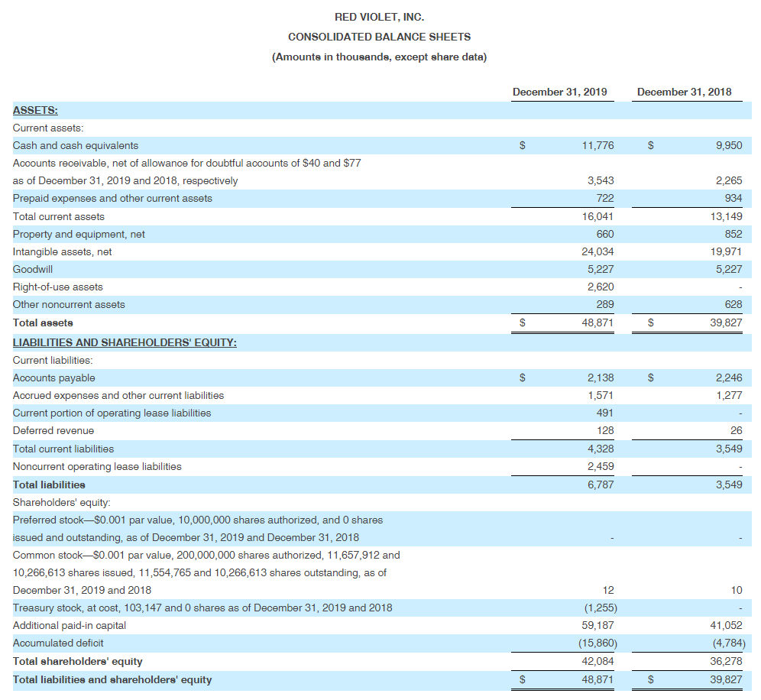
Task: Select property and equipment value 852
Action: click(733, 234)
